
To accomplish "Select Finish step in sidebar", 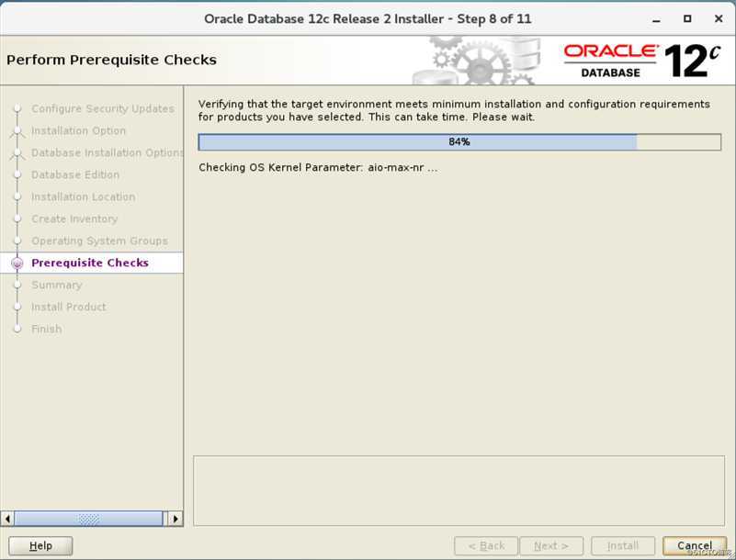I will (x=47, y=330).
